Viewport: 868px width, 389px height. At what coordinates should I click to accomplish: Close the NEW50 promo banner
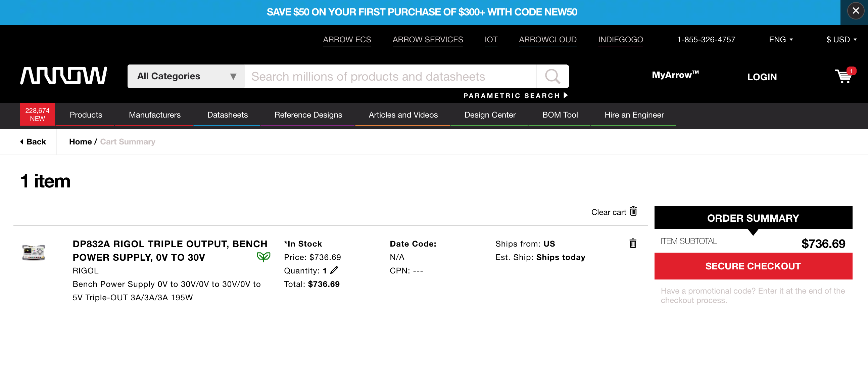[856, 11]
